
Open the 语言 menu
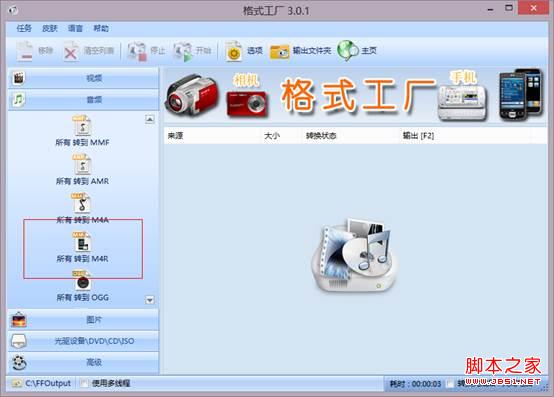(75, 28)
